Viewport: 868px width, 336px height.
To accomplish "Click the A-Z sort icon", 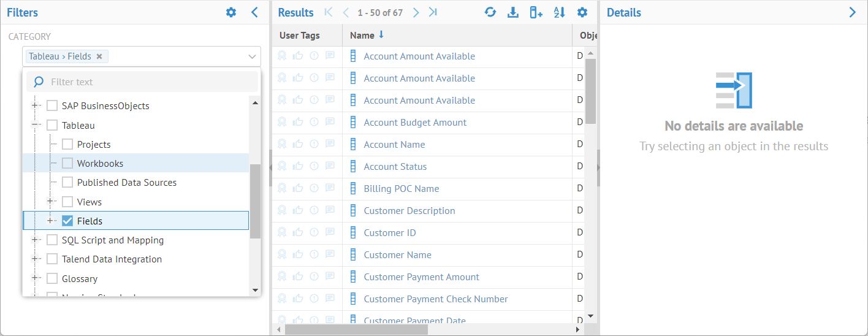I will [559, 12].
